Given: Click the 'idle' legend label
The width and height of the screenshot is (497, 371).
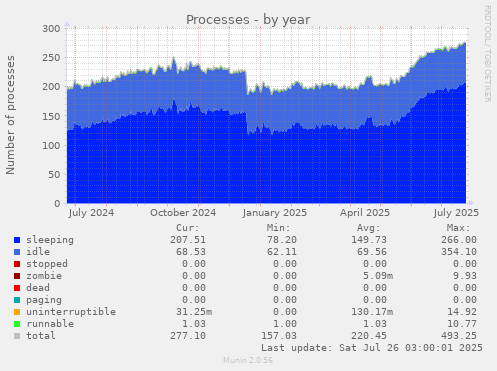Looking at the screenshot, I should 38,252.
